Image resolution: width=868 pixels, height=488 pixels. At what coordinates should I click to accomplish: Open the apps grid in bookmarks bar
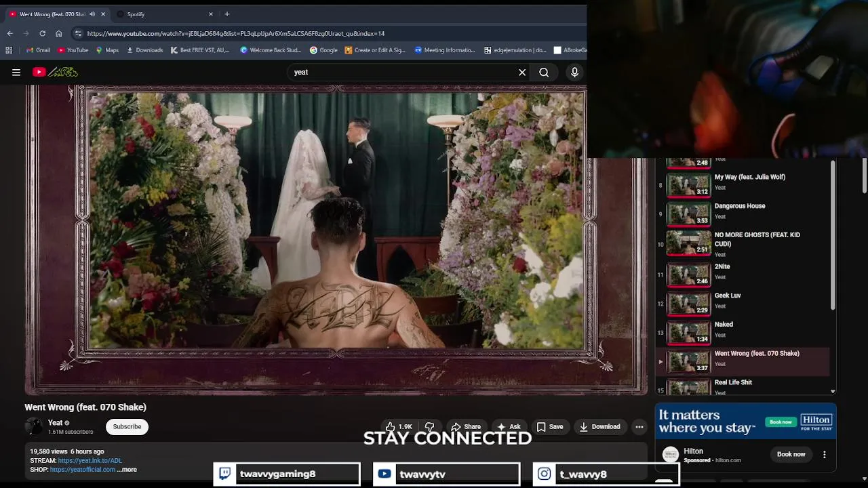9,50
